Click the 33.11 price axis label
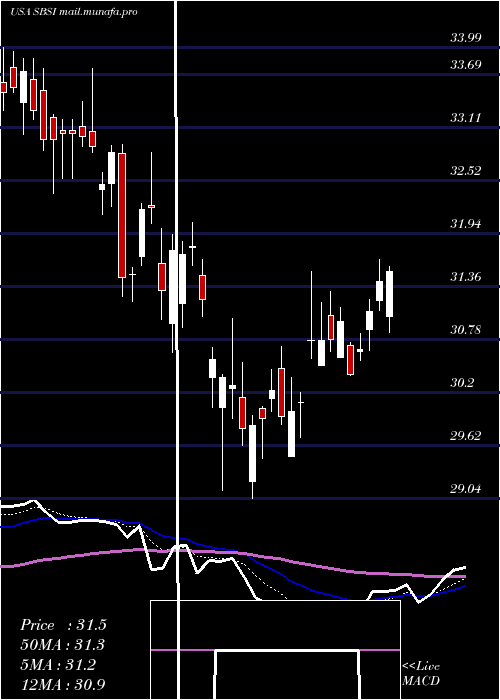The width and height of the screenshot is (500, 700). [466, 118]
